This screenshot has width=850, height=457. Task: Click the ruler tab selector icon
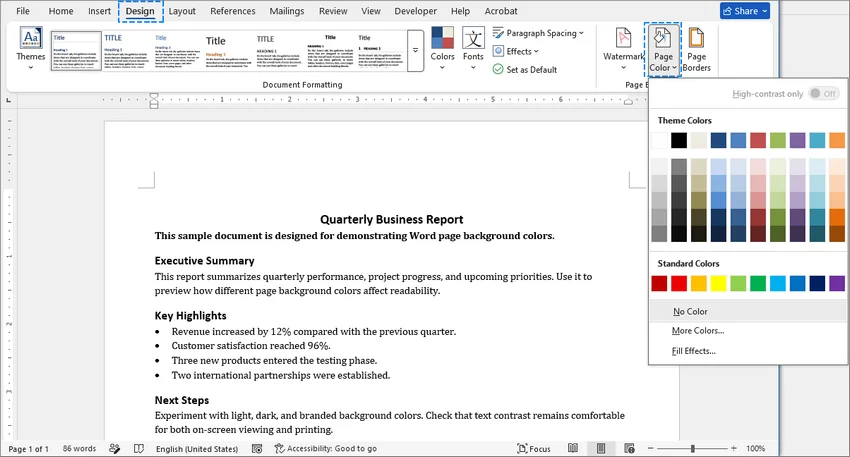[x=8, y=100]
